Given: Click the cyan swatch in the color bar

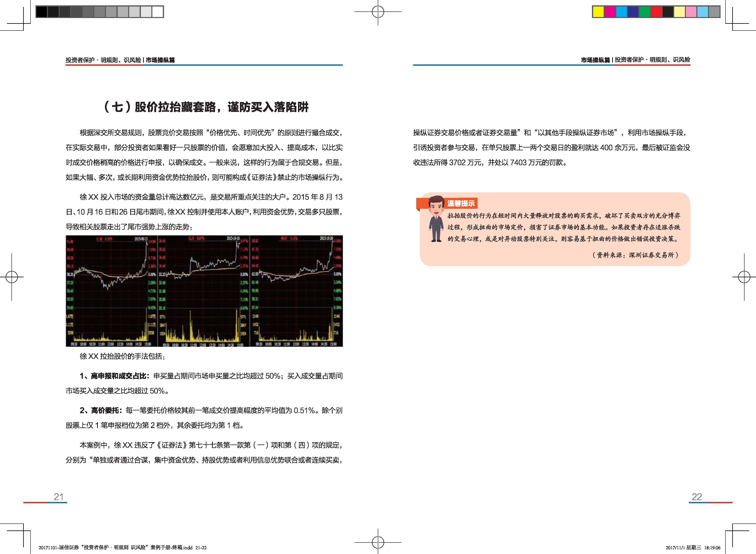Looking at the screenshot, I should coord(621,12).
